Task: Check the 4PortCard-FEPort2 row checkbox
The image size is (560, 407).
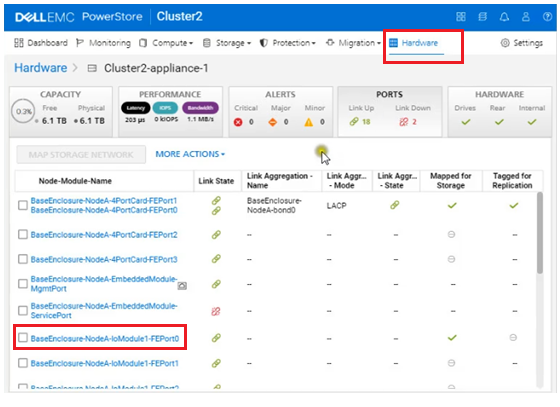Action: tap(23, 235)
